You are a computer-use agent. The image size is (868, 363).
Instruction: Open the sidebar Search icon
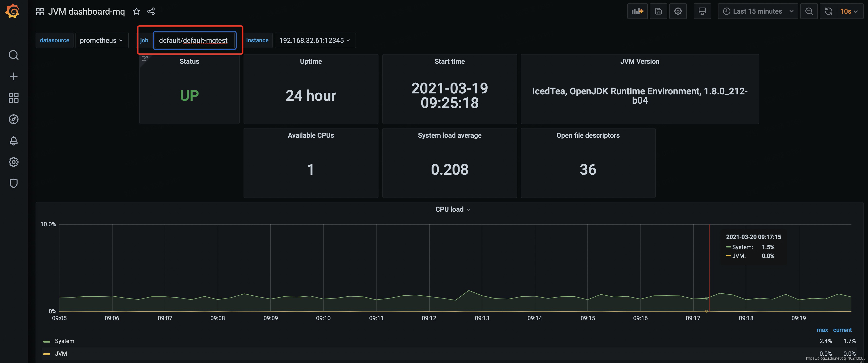(x=13, y=55)
